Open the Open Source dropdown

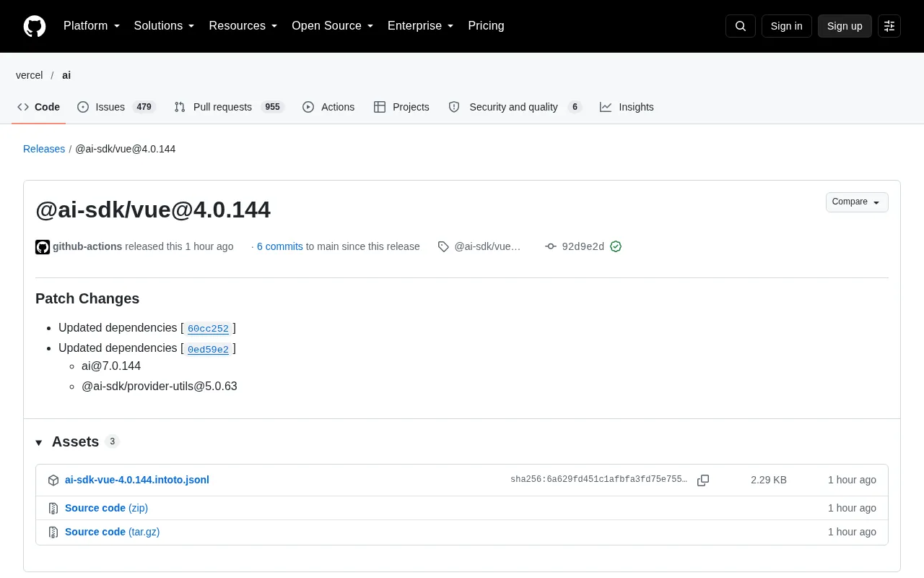tap(333, 26)
